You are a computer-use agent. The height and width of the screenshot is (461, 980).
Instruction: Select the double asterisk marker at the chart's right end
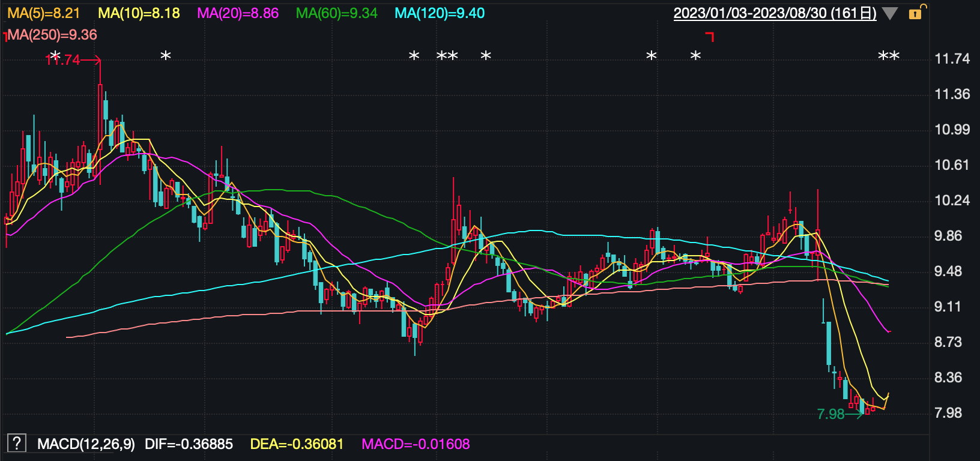pos(889,56)
